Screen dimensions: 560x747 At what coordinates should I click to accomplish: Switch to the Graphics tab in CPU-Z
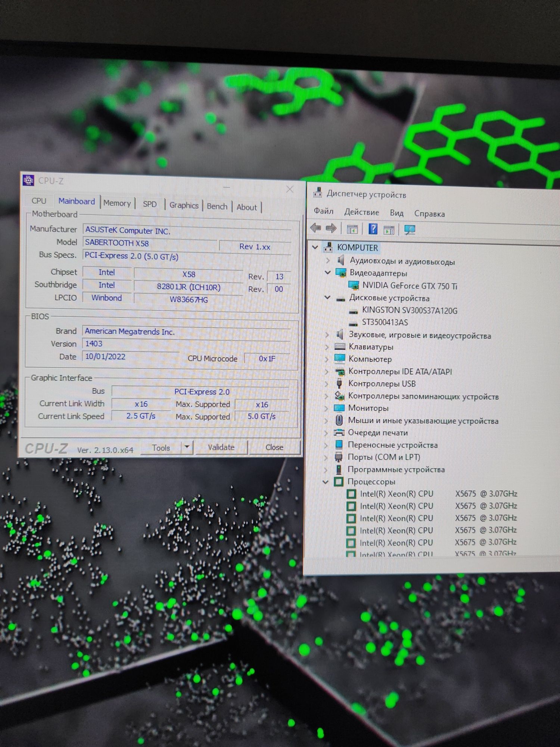pyautogui.click(x=184, y=205)
